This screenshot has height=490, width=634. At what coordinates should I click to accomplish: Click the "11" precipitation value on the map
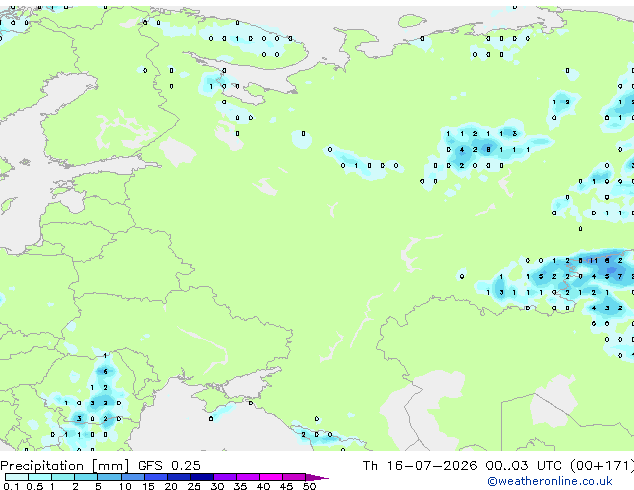(594, 261)
